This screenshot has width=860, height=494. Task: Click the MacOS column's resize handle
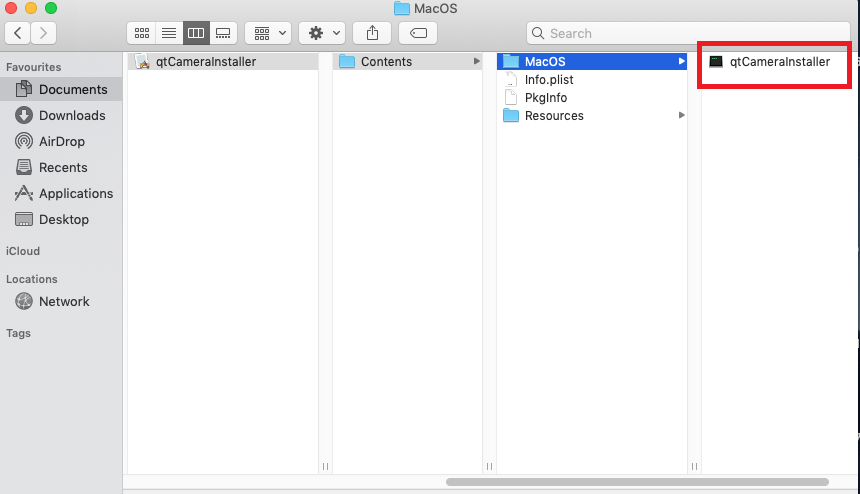click(694, 466)
